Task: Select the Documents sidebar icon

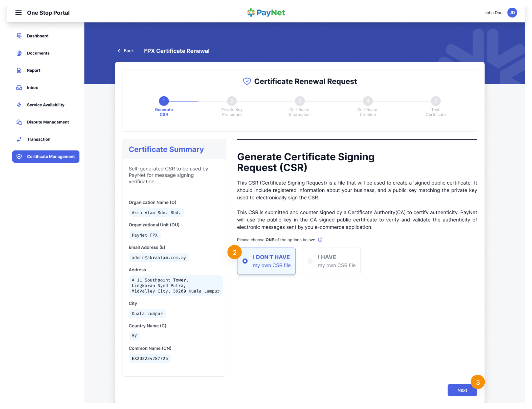Action: 19,53
